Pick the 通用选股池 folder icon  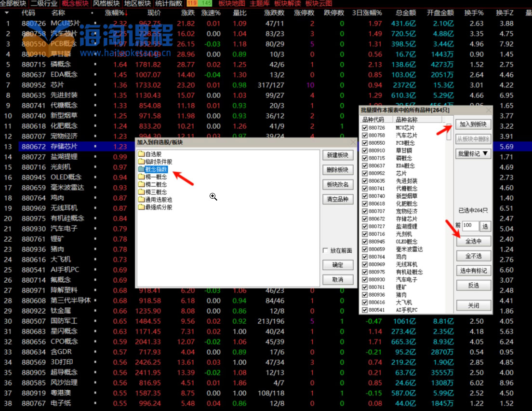[141, 200]
